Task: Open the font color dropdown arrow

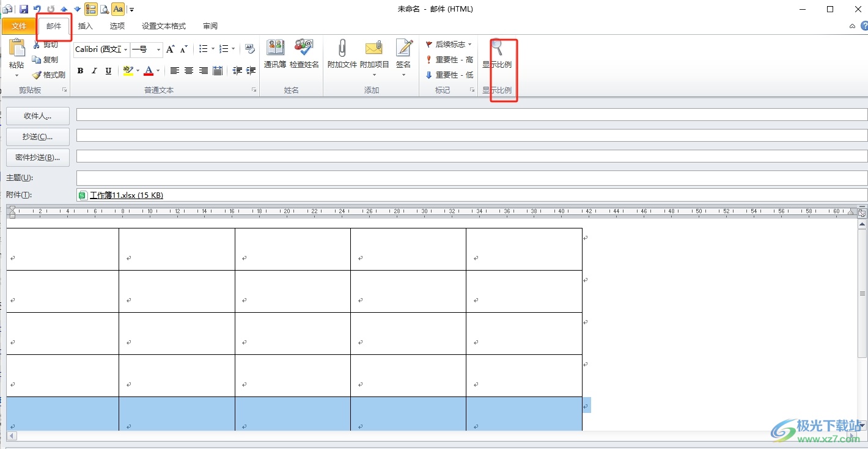Action: tap(158, 71)
